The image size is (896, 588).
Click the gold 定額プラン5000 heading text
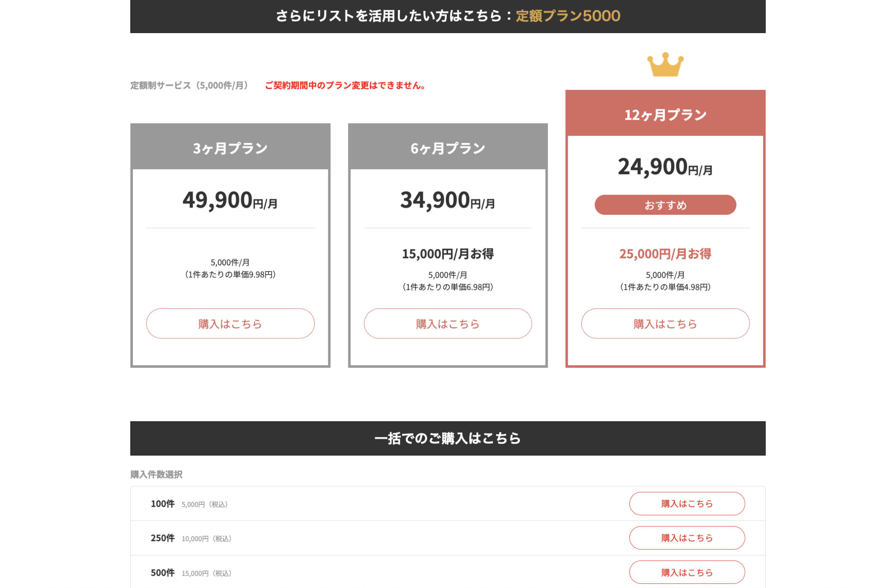click(x=568, y=16)
